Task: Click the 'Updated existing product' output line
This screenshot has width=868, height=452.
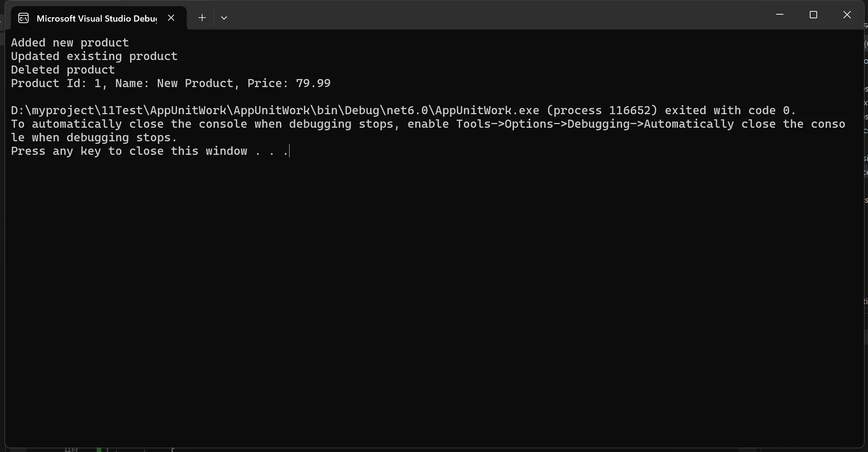Action: 94,56
